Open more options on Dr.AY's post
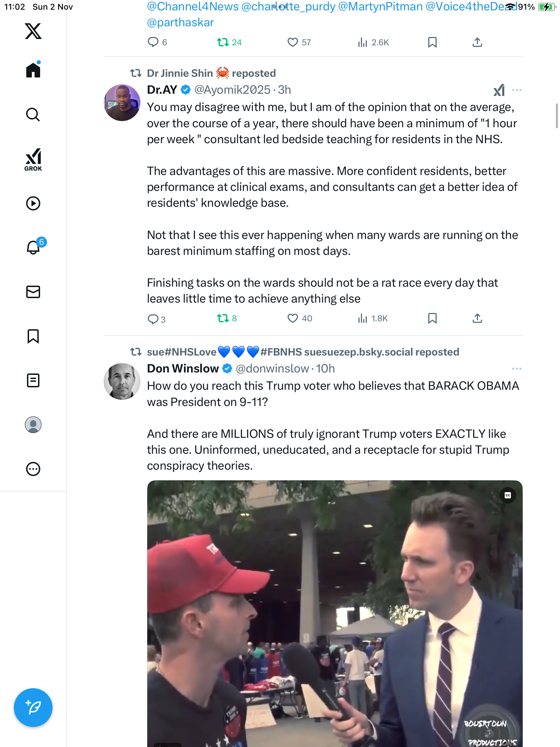This screenshot has width=560, height=747. coord(517,90)
